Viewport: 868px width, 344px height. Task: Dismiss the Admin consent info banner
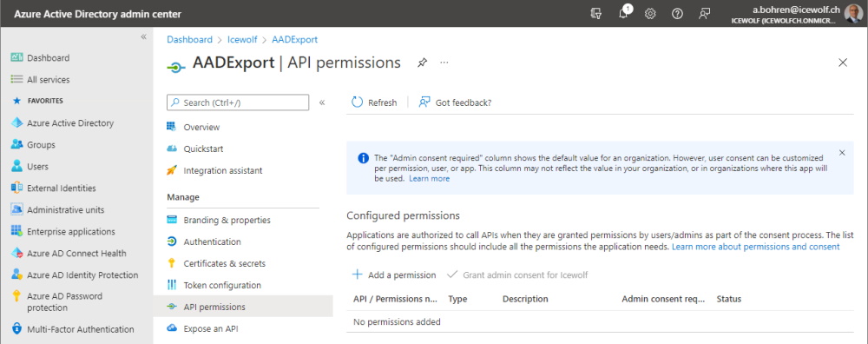tap(842, 152)
